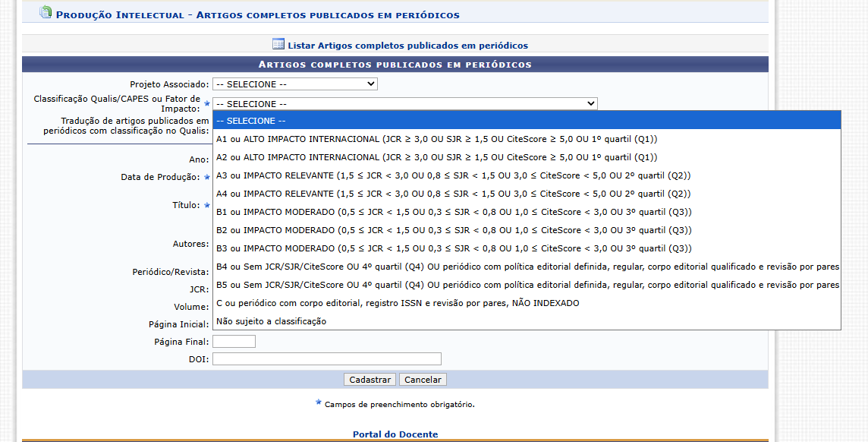Click the Campos de preenchimento obrigatório note

point(400,404)
